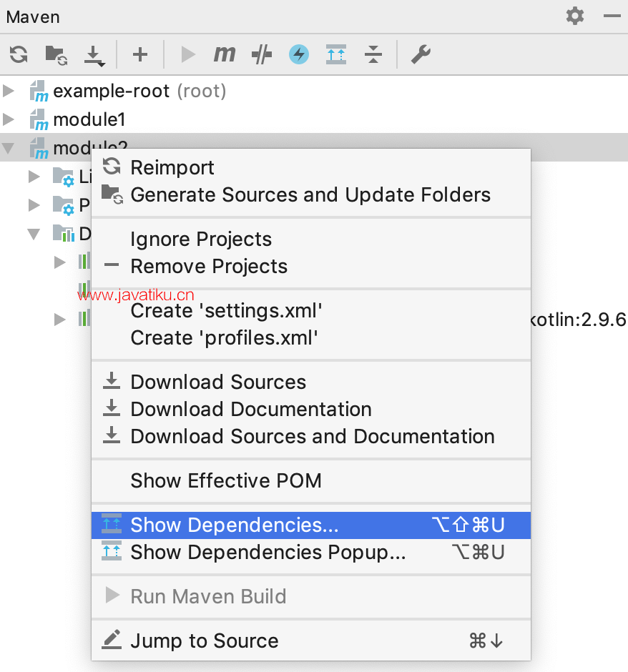Expand the first dependency library row
Image resolution: width=628 pixels, height=672 pixels.
click(59, 262)
